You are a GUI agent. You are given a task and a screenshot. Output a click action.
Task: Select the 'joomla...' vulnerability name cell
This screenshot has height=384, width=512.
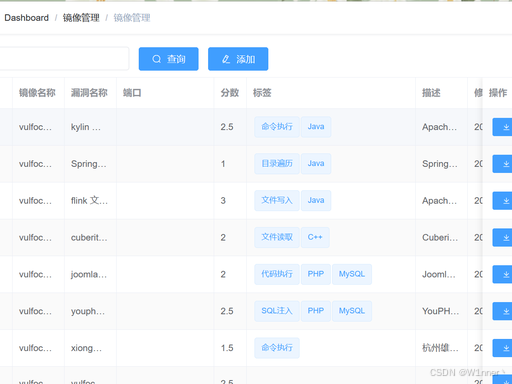(x=89, y=274)
